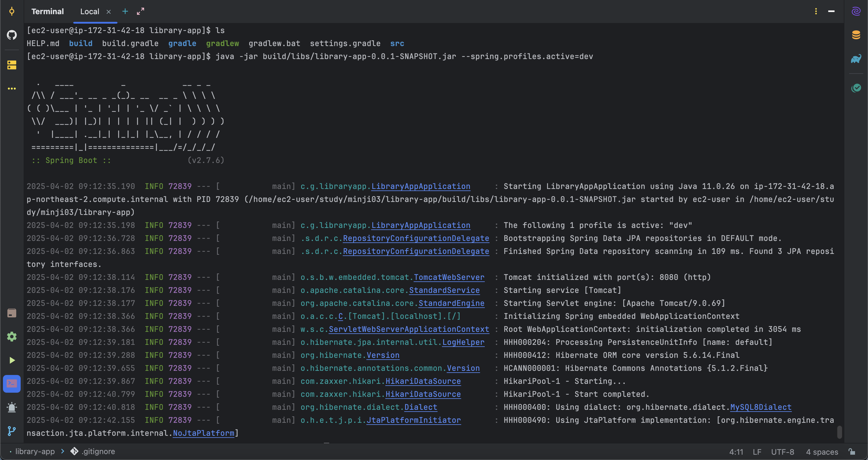
Task: Open the AI Assistant swirl icon
Action: point(856,12)
